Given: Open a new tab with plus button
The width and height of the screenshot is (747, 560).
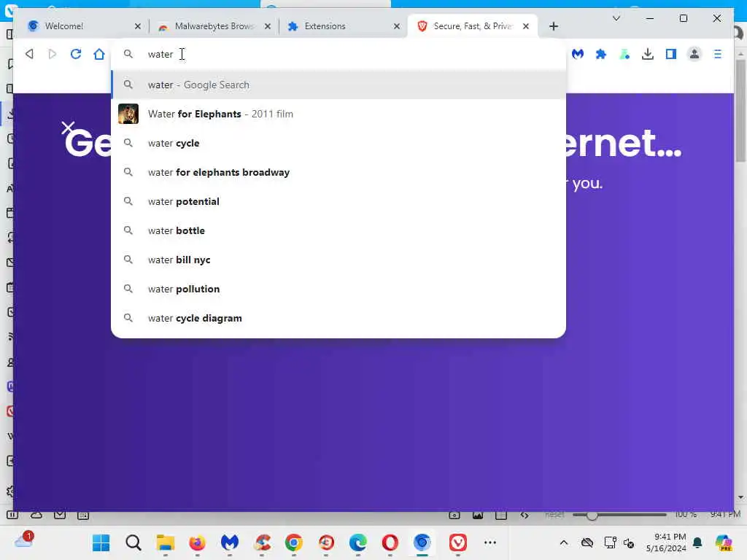Looking at the screenshot, I should [554, 26].
